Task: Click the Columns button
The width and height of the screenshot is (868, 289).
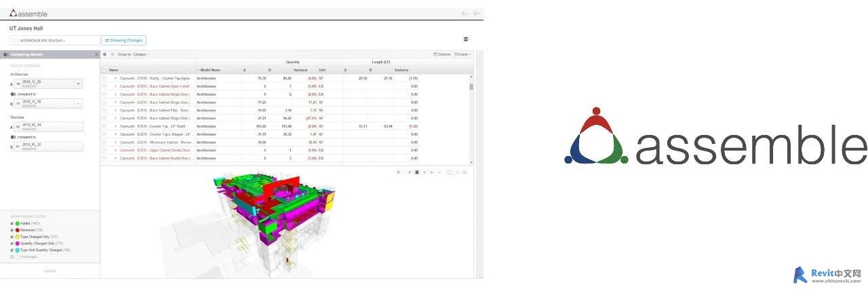Action: click(442, 54)
